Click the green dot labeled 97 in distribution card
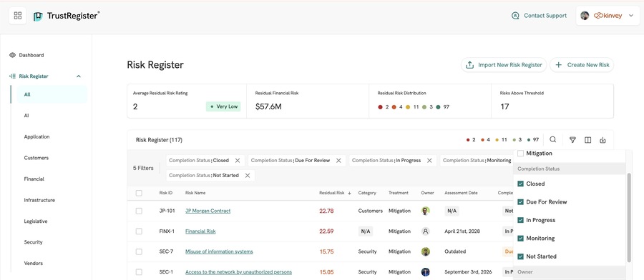The height and width of the screenshot is (280, 644). [438, 107]
